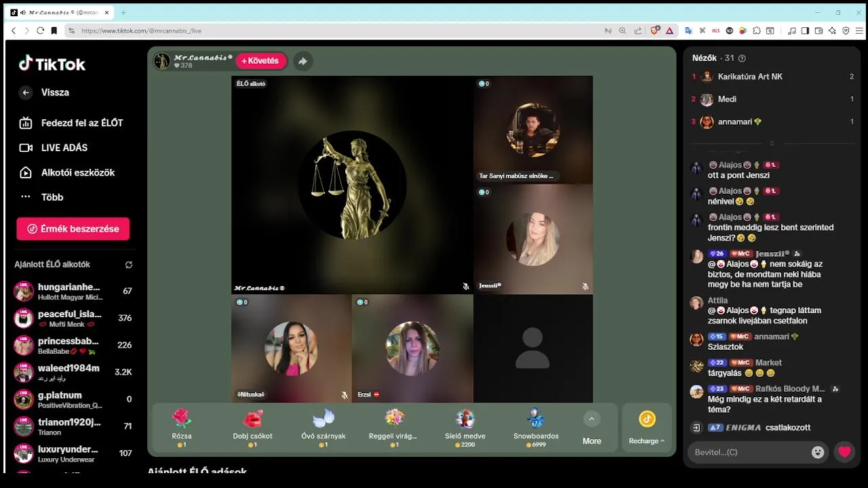Open viewer annamari in the ranking
Image resolution: width=868 pixels, height=488 pixels.
click(x=772, y=122)
